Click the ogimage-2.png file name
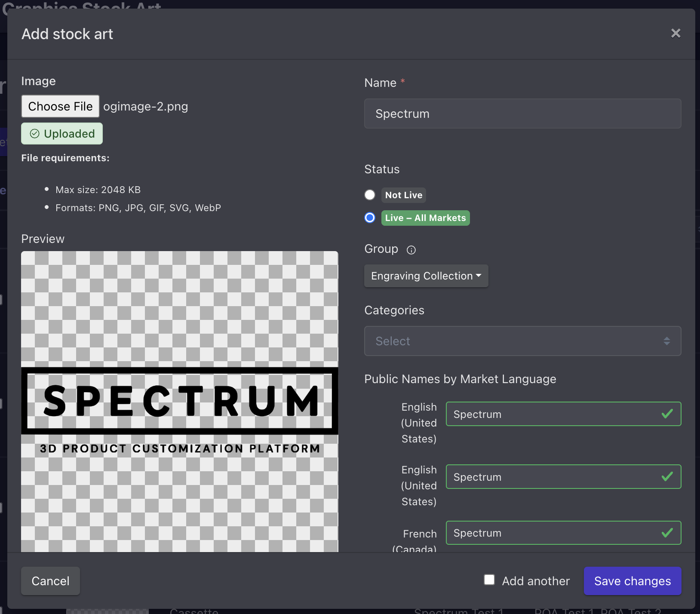This screenshot has width=700, height=614. [x=146, y=106]
